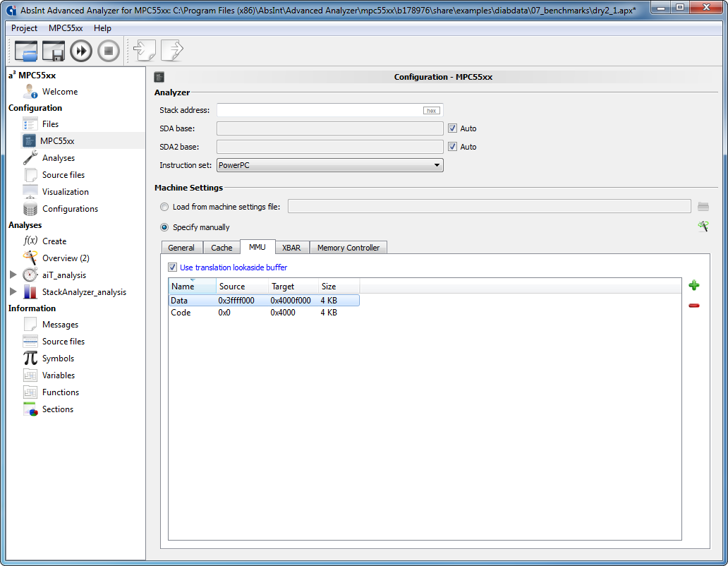Open Messages information view
This screenshot has width=728, height=566.
point(60,324)
